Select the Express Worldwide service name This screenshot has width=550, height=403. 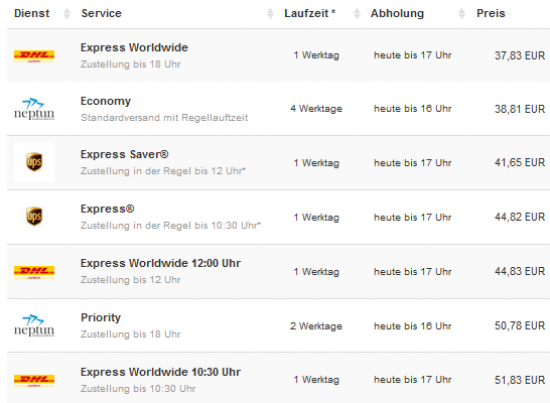(134, 47)
